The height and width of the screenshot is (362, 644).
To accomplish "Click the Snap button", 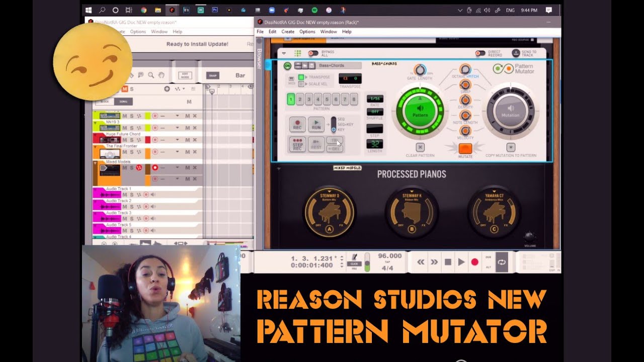I will [212, 75].
